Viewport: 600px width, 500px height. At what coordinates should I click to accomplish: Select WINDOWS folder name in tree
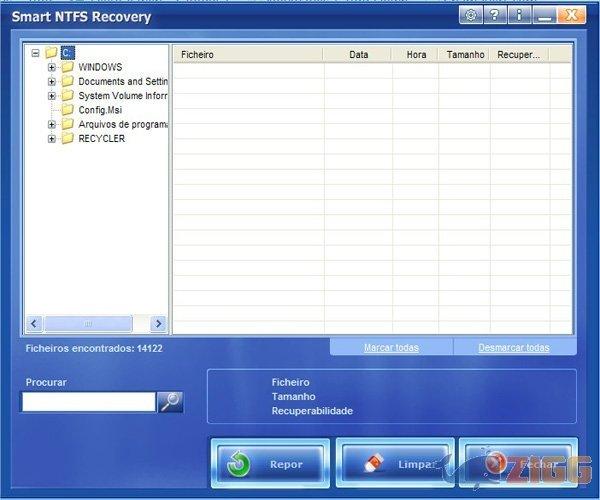coord(100,67)
